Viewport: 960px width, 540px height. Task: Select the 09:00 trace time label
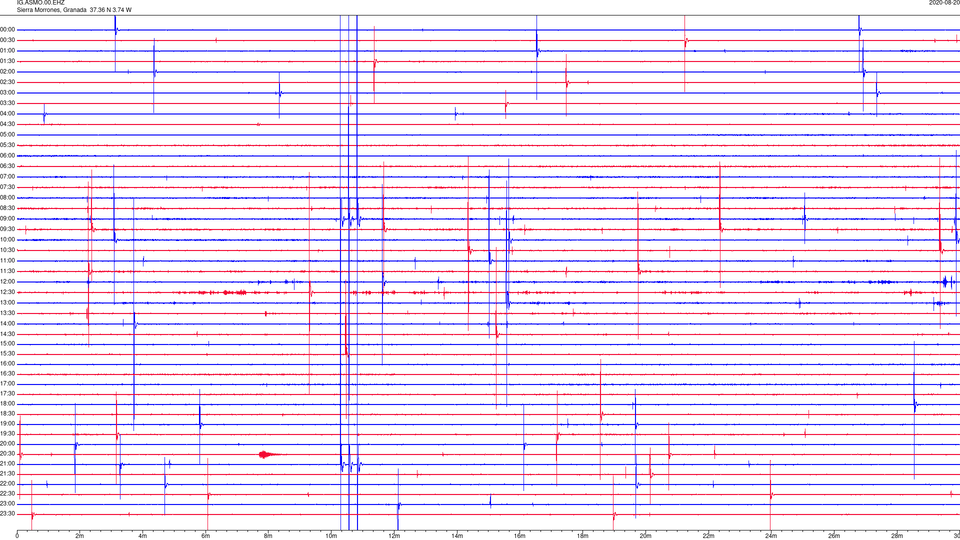tap(8, 219)
